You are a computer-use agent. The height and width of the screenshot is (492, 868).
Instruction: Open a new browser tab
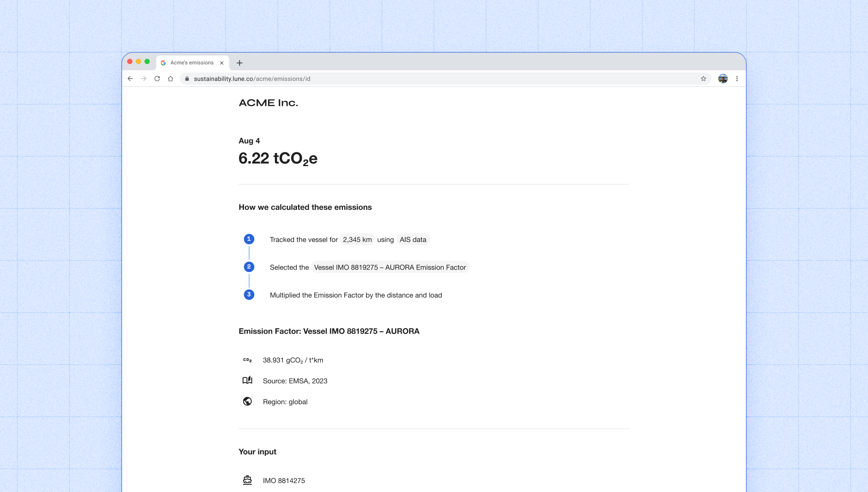239,63
